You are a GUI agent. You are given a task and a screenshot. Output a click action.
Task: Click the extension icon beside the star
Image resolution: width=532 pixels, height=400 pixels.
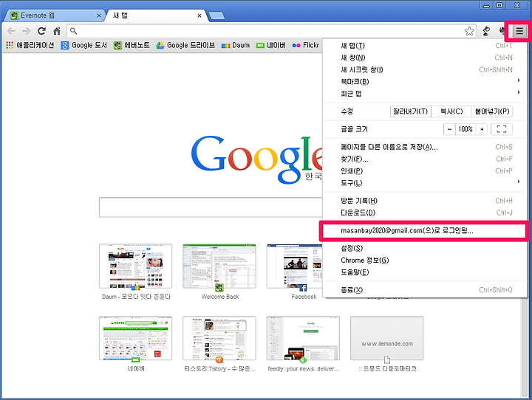pyautogui.click(x=486, y=31)
